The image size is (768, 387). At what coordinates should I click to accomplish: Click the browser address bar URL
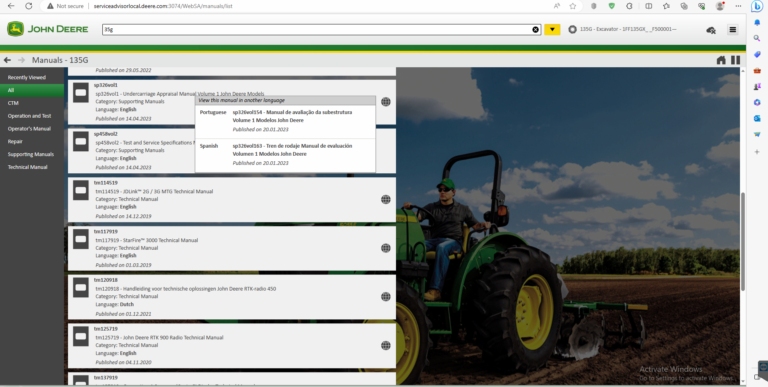point(163,6)
